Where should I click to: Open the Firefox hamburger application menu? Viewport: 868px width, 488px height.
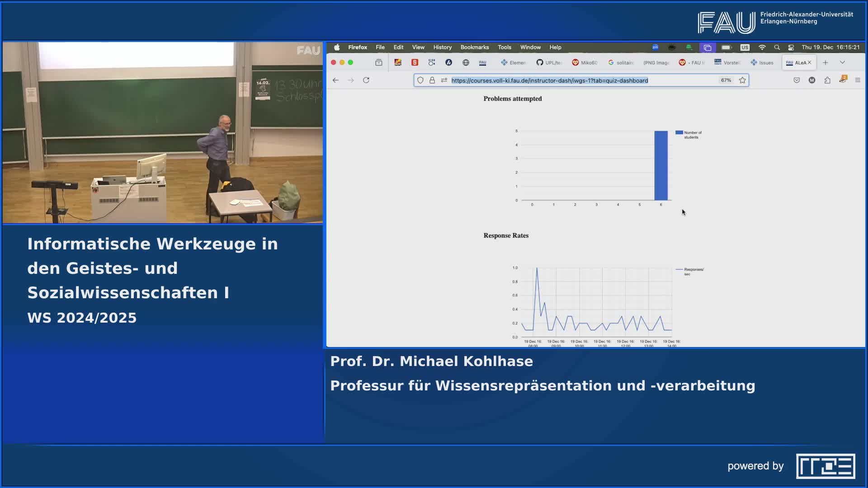(x=858, y=80)
